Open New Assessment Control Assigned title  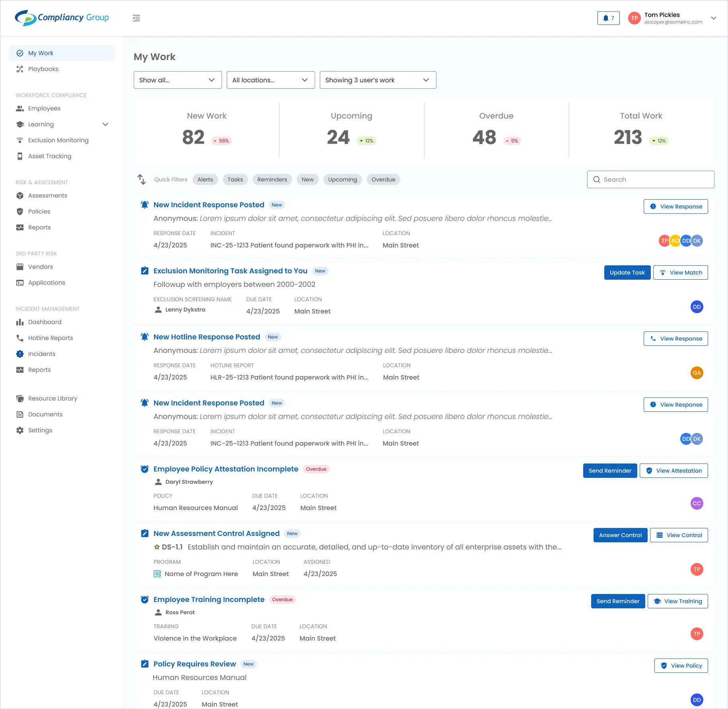[216, 534]
